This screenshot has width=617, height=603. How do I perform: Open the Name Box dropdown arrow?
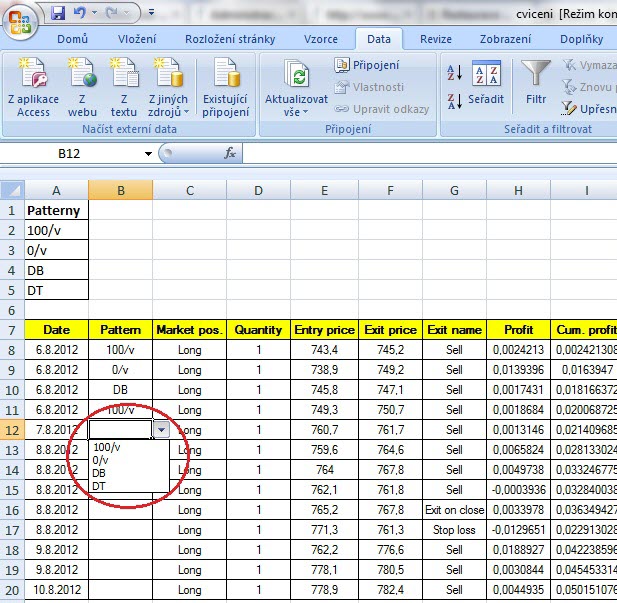(x=148, y=153)
